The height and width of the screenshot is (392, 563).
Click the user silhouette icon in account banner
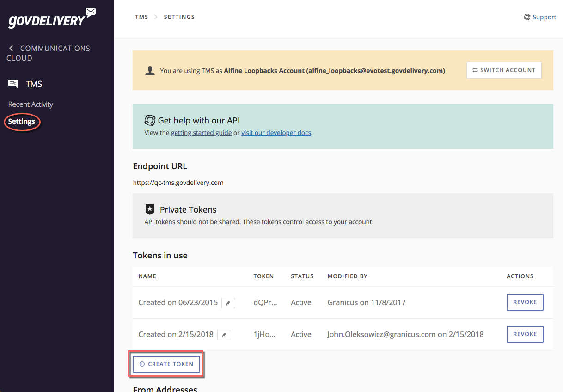[x=150, y=71]
